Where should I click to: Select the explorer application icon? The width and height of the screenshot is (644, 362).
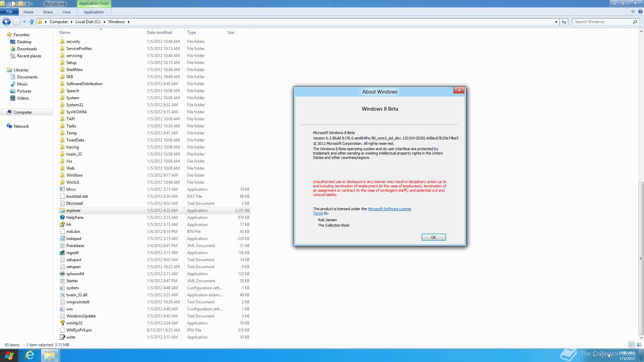(x=62, y=210)
